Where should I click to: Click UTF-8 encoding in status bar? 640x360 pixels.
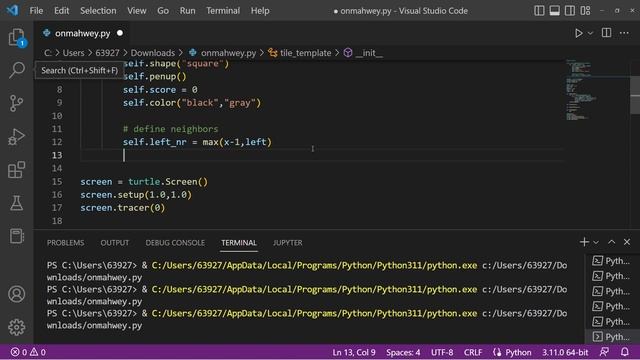pos(442,352)
